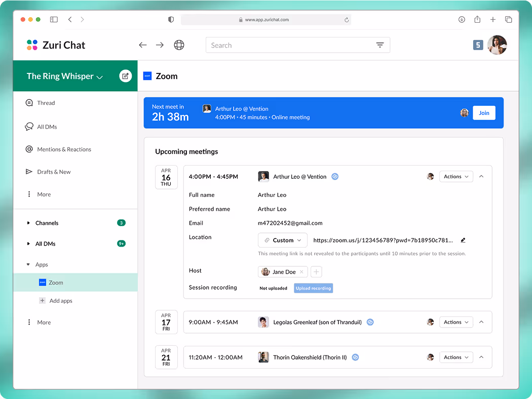Open the globe icon next to the search box

point(179,45)
